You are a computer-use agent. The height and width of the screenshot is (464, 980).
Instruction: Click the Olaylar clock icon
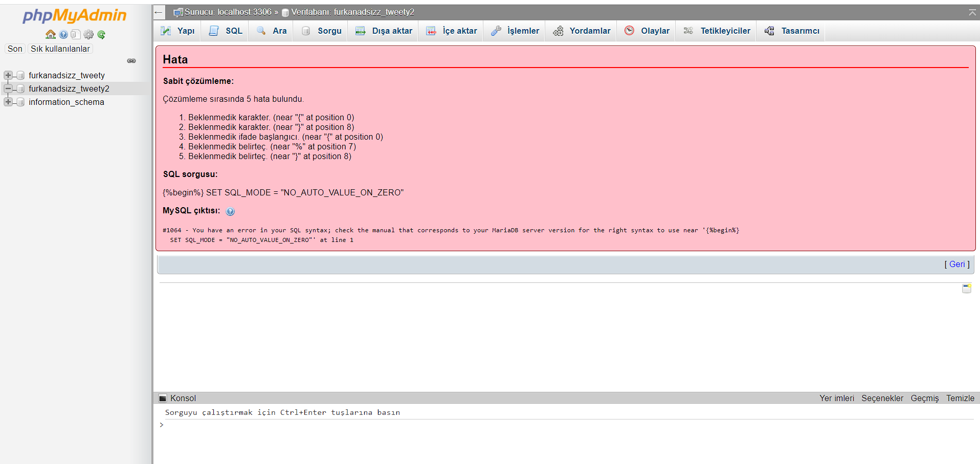[630, 31]
